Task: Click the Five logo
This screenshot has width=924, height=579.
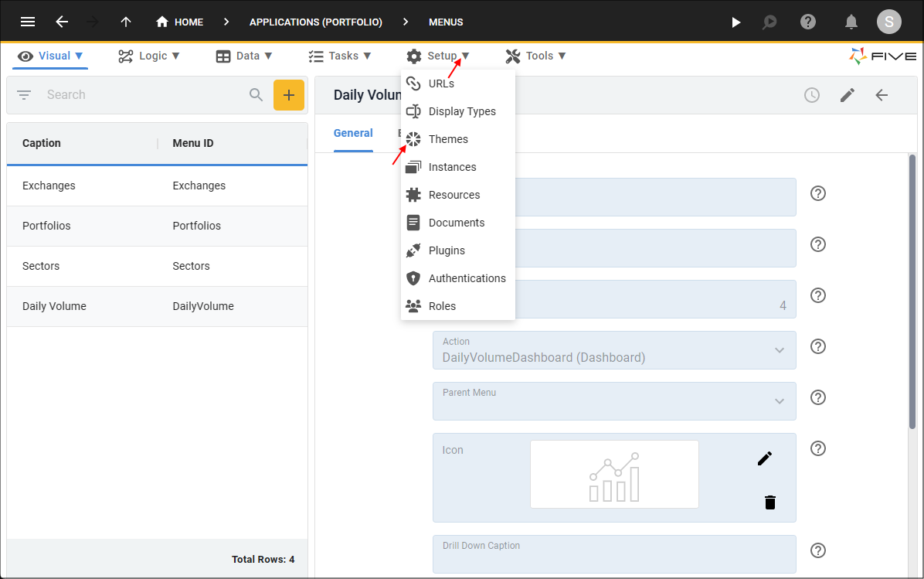Action: (882, 56)
